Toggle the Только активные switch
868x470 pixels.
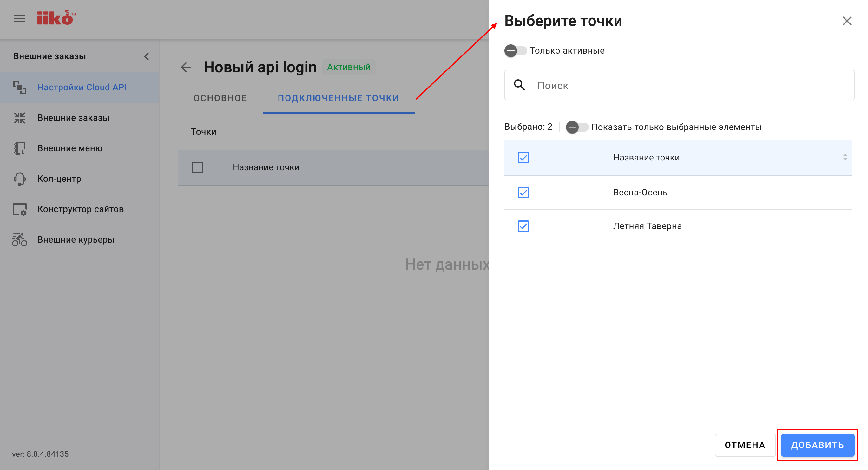pos(515,51)
